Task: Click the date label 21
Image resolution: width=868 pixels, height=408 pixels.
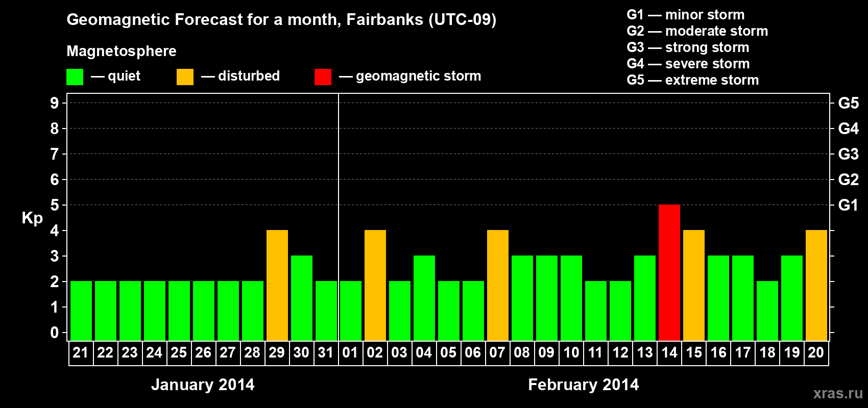Action: point(81,353)
